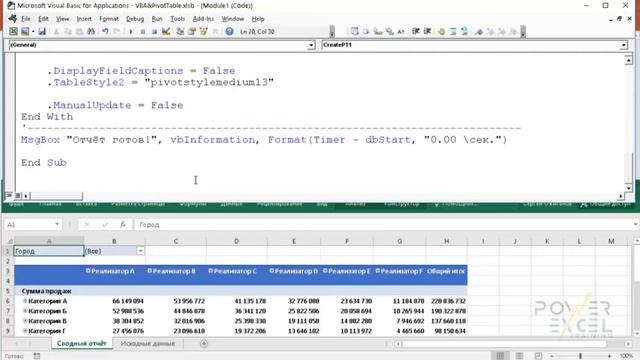The height and width of the screenshot is (360, 640).
Task: Expand Категория Г row
Action: click(x=25, y=331)
